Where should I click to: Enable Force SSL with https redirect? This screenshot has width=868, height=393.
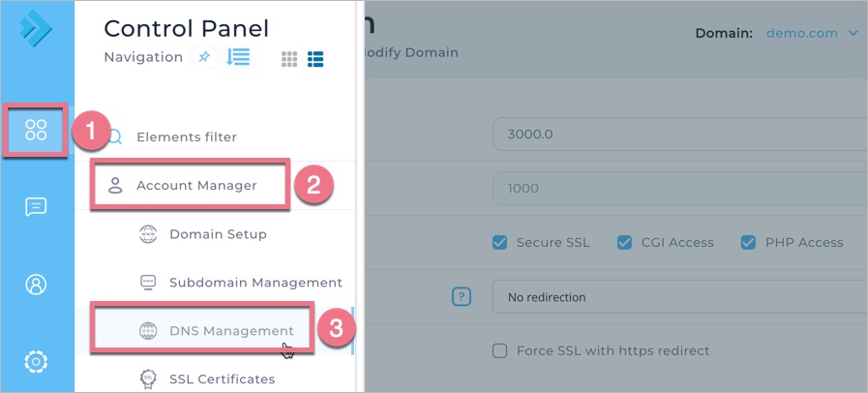[499, 350]
